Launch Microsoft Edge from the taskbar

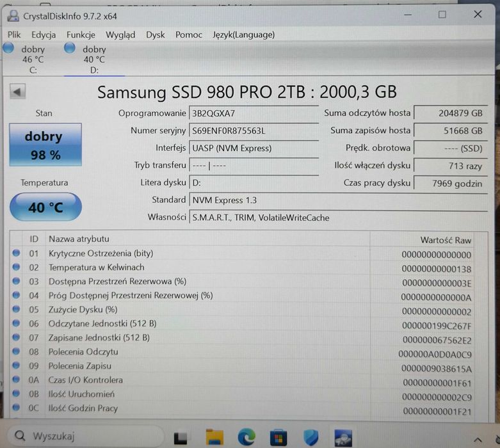(246, 437)
